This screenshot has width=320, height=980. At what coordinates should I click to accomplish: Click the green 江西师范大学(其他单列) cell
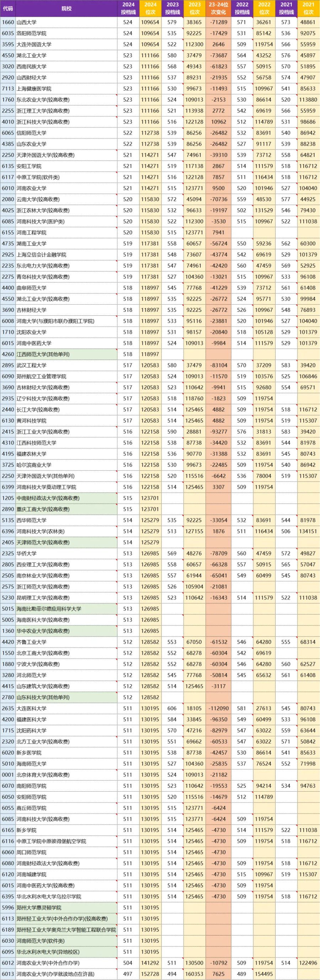(66, 354)
